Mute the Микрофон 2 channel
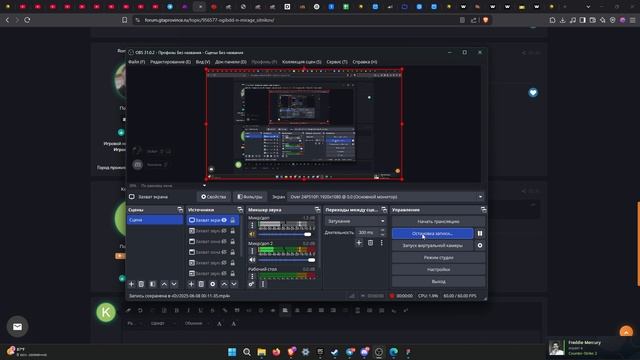The width and height of the screenshot is (640, 360). pos(252,260)
